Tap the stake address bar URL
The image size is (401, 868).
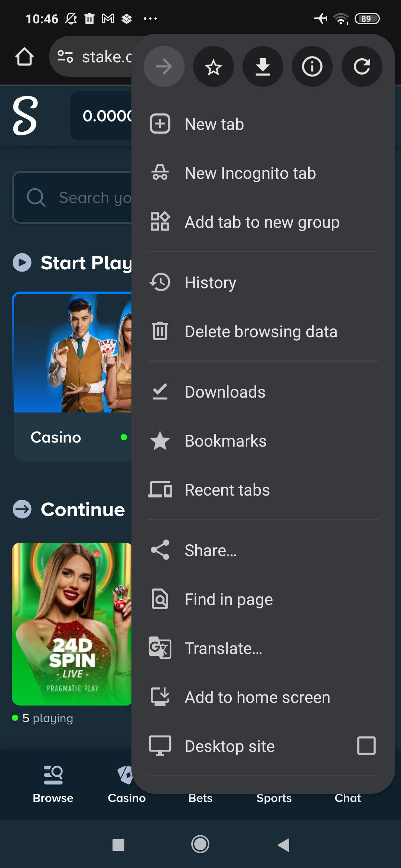(107, 57)
